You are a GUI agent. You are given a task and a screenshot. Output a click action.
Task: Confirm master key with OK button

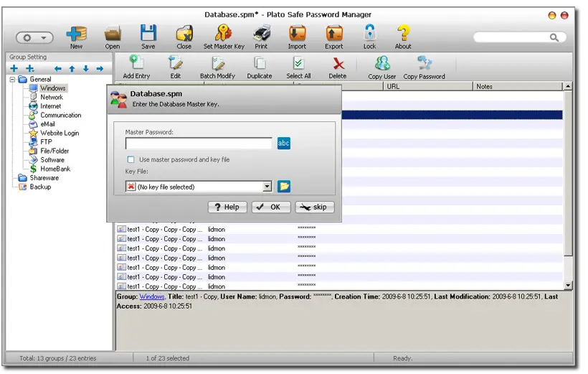271,207
